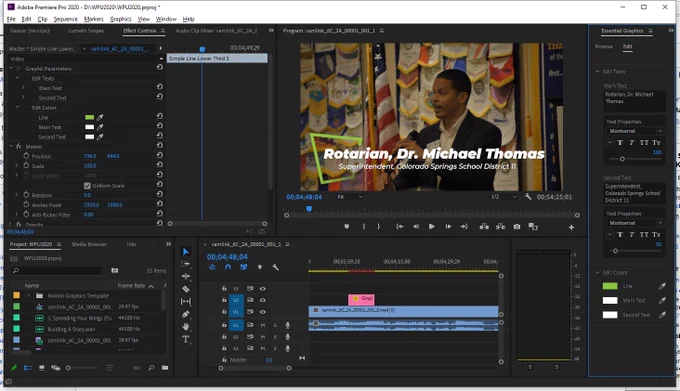Click the Export Frame camera icon
680x391 pixels.
click(x=517, y=227)
